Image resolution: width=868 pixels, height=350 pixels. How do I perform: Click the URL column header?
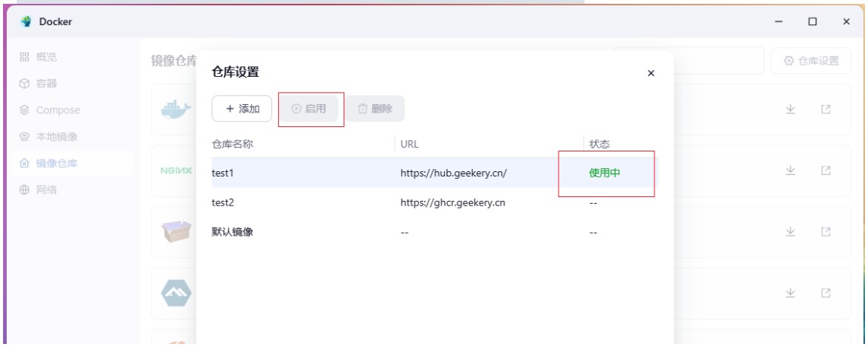point(410,144)
